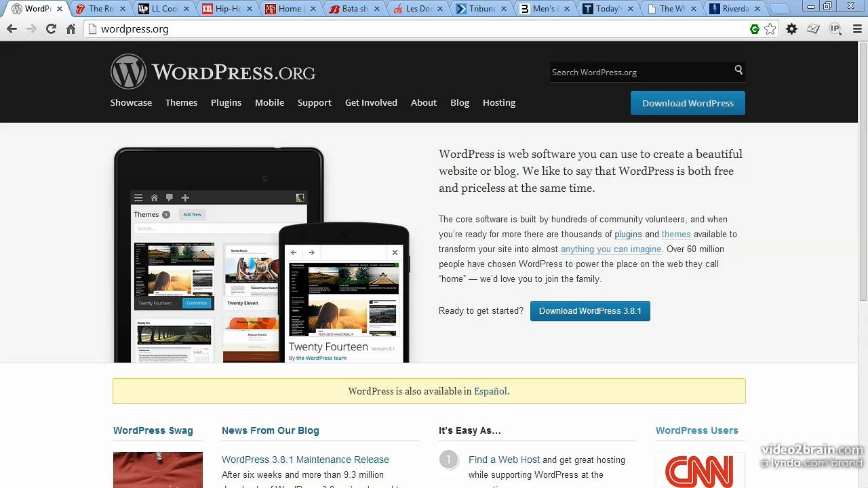Follow the 'themes' link in the paragraph
The height and width of the screenshot is (488, 868).
coord(676,234)
